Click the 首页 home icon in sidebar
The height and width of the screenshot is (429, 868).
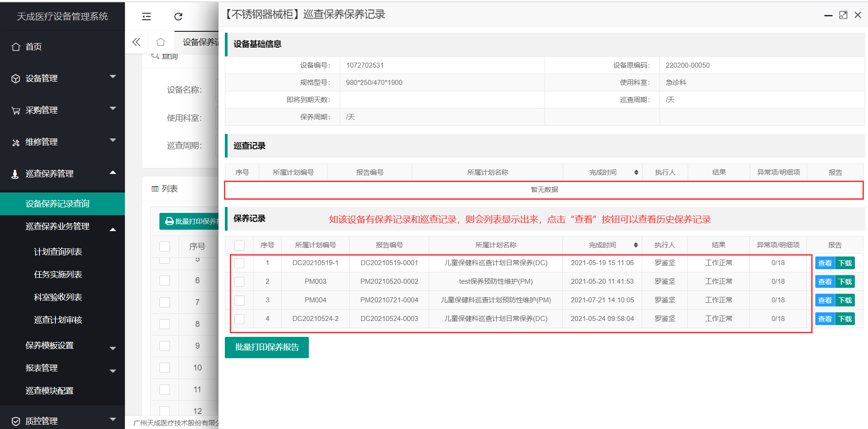click(16, 47)
